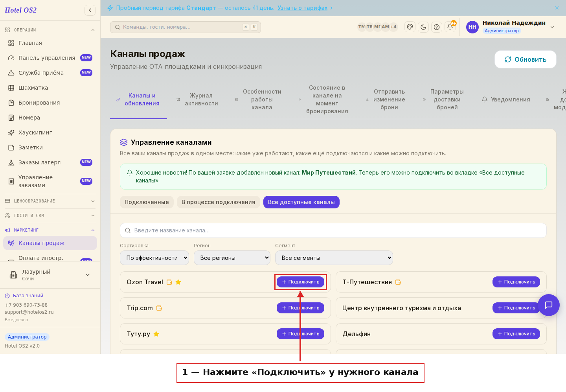Open the chat bubble widget

549,305
